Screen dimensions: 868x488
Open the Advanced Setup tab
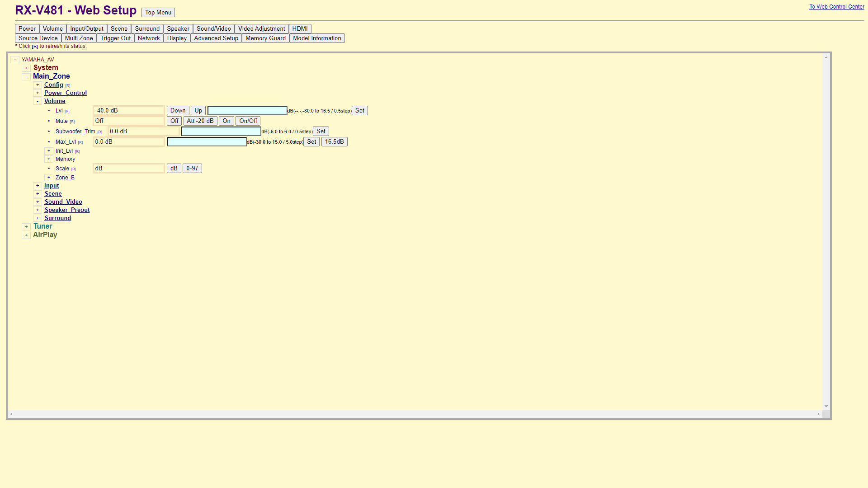216,38
